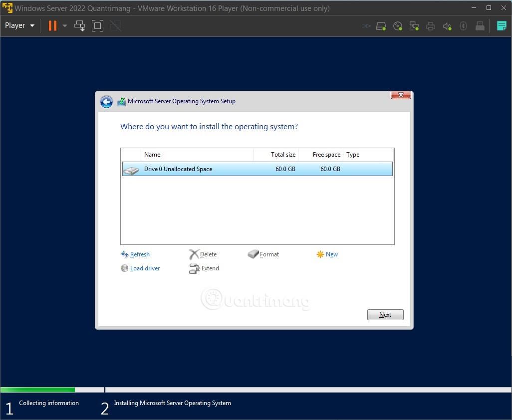Click the Name column header
The width and height of the screenshot is (512, 420).
[x=197, y=154]
